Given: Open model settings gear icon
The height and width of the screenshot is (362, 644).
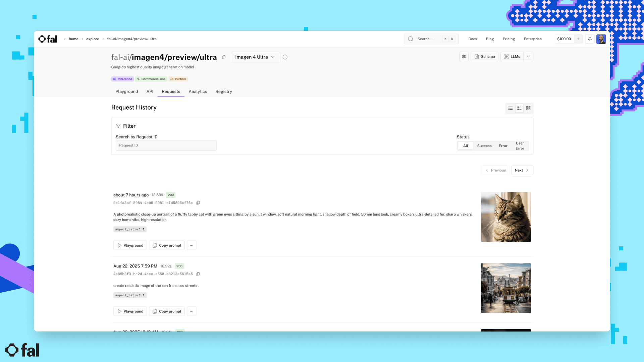Looking at the screenshot, I should [x=464, y=57].
